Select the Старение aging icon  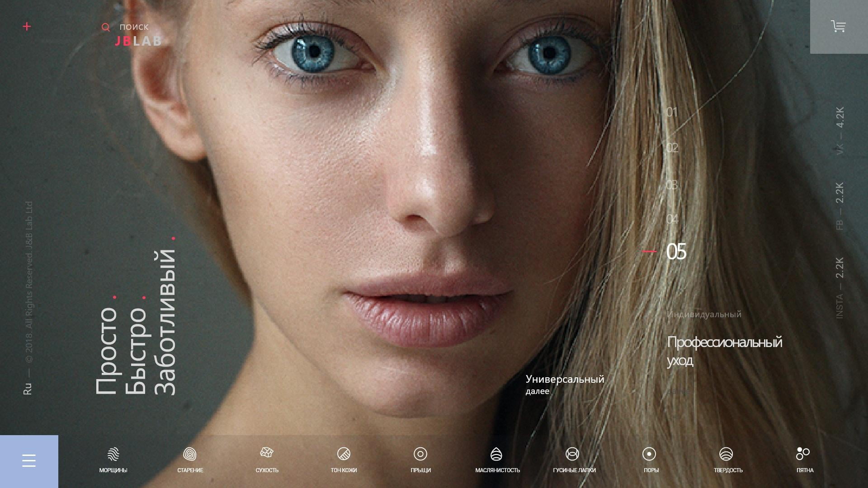click(x=190, y=454)
